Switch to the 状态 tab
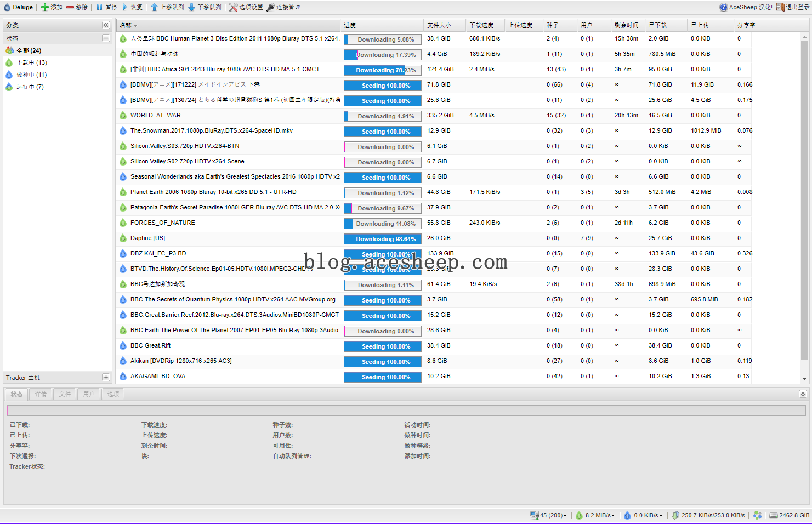This screenshot has height=524, width=812. (17, 394)
